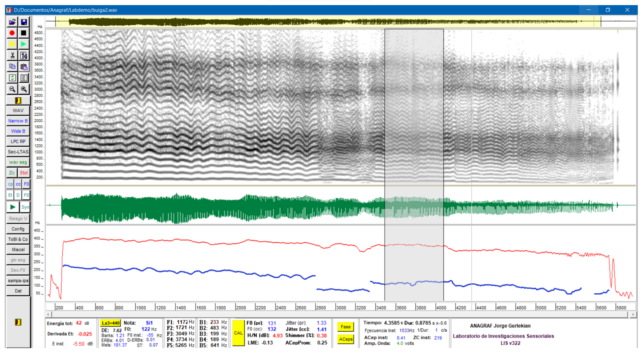Open the Config panel

coord(18,229)
